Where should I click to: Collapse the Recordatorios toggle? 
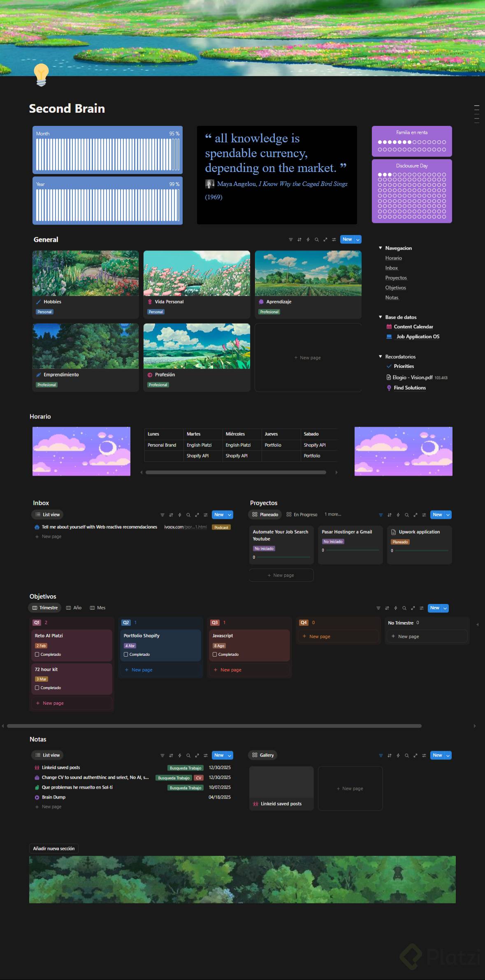pos(381,357)
